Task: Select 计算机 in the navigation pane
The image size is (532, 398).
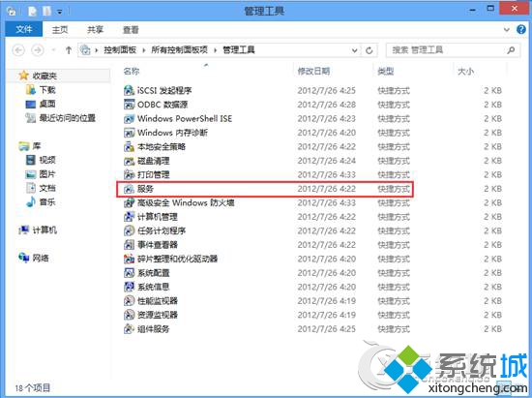Action: point(44,230)
